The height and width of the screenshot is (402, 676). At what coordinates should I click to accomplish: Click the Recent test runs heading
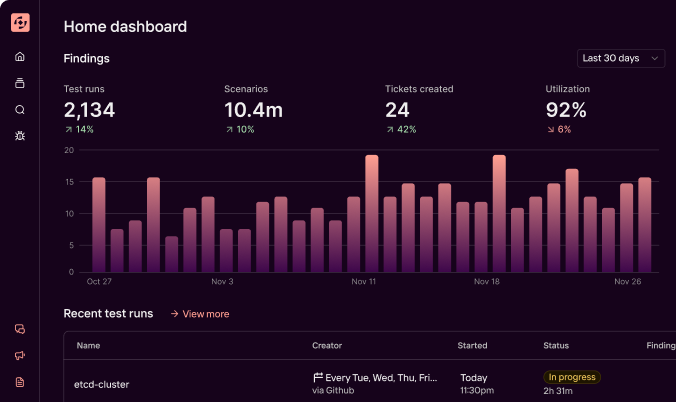pos(108,314)
